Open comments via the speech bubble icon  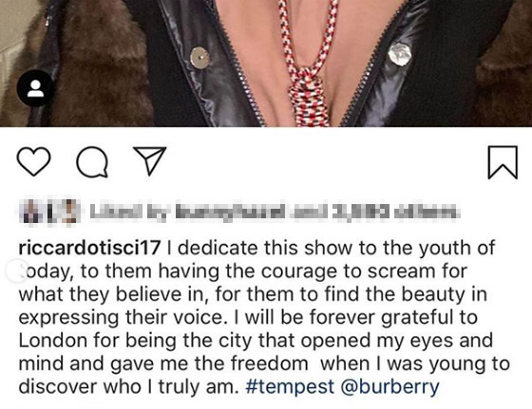tap(92, 161)
